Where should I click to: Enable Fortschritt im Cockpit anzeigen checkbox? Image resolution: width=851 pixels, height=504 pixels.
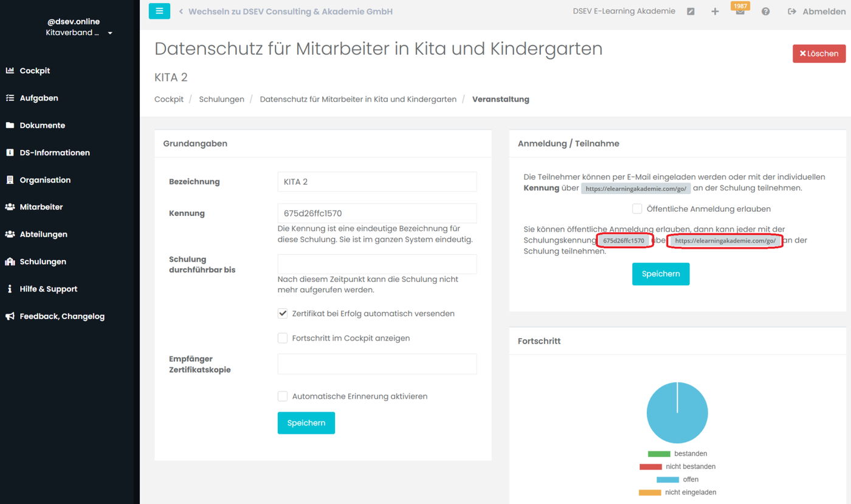[283, 338]
